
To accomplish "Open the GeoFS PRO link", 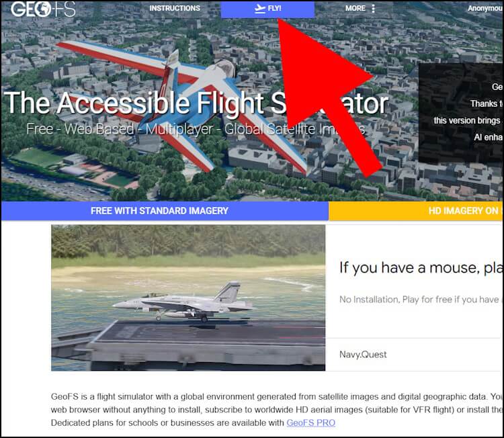I will tap(311, 423).
